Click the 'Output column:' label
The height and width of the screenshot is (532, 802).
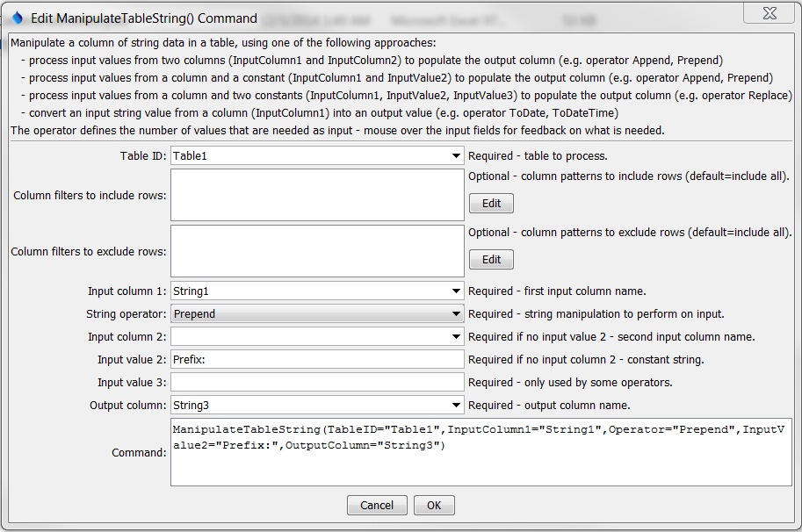128,406
